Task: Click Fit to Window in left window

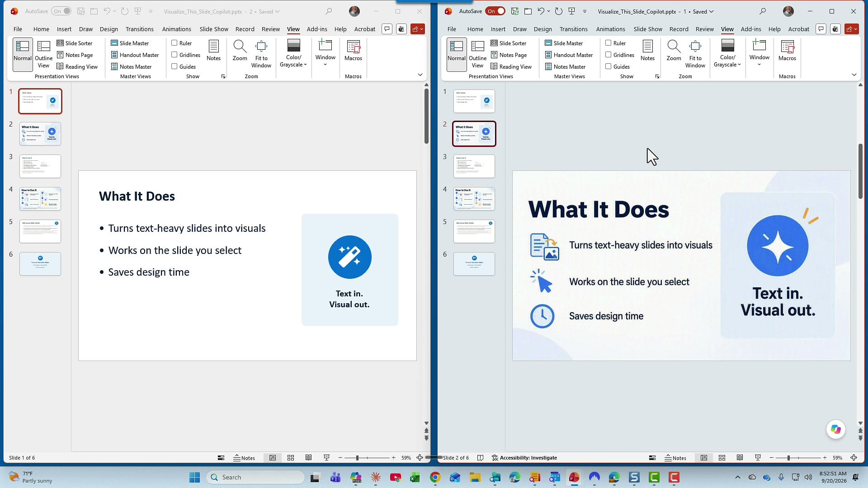Action: [x=261, y=54]
